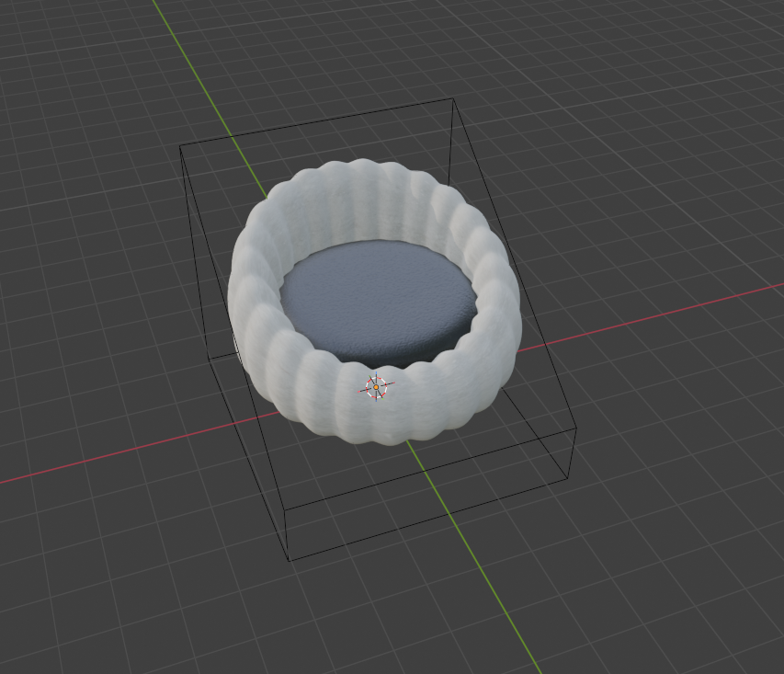Click the bounding box top left corner

click(x=180, y=145)
